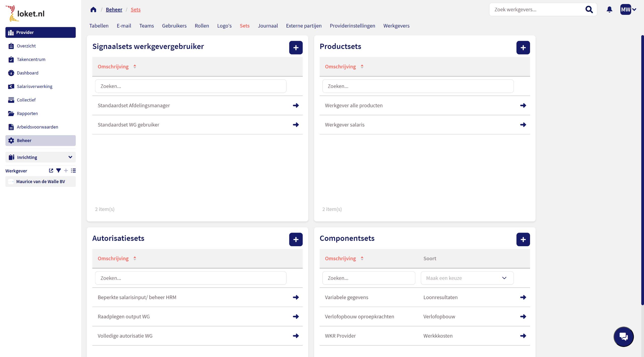Screen dimensions: 644x357
Task: Click the Autorisatiesets Zoeken field
Action: pos(190,278)
